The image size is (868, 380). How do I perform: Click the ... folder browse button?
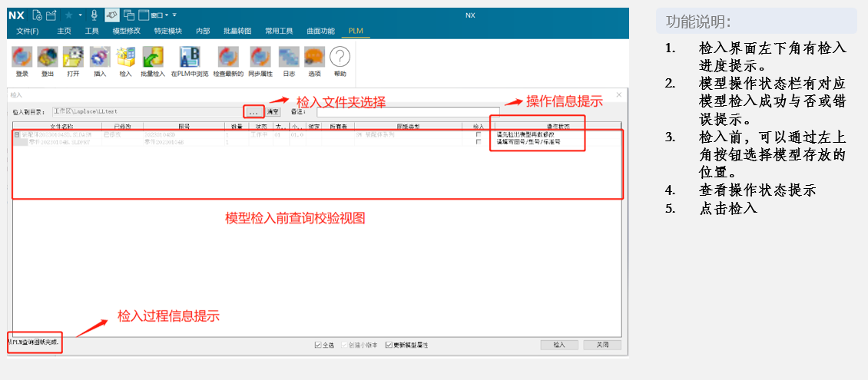(x=253, y=112)
